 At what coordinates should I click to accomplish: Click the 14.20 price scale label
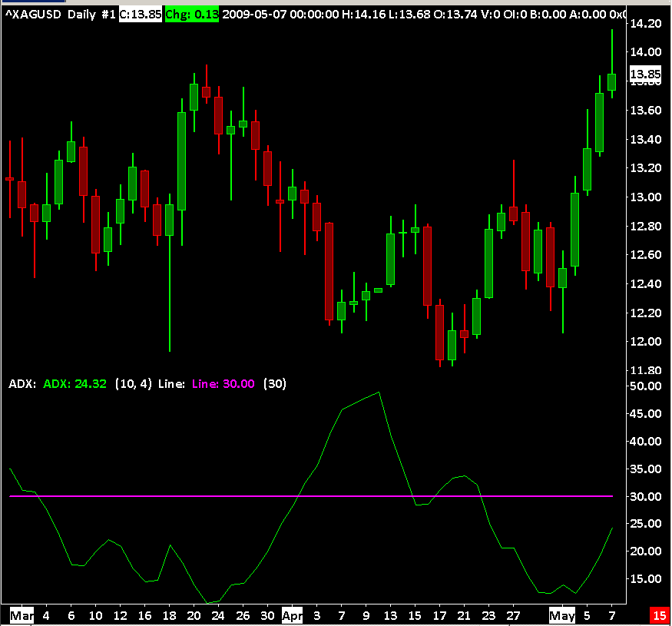click(x=645, y=23)
